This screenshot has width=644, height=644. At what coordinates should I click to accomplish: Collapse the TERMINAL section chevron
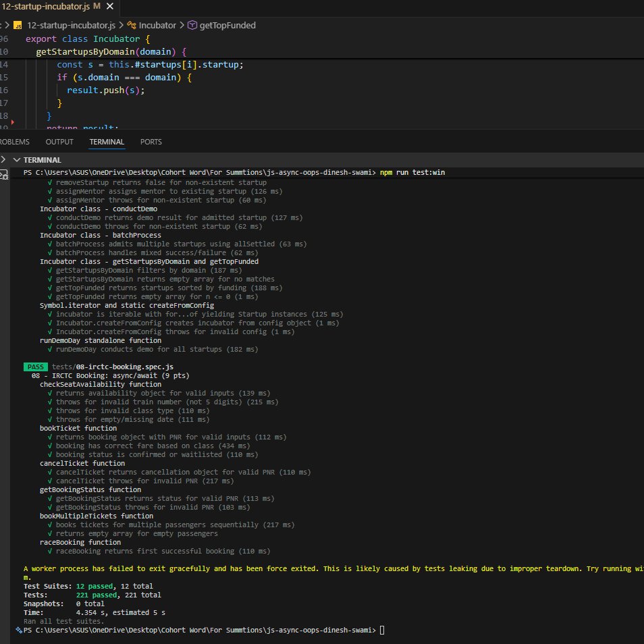[17, 160]
